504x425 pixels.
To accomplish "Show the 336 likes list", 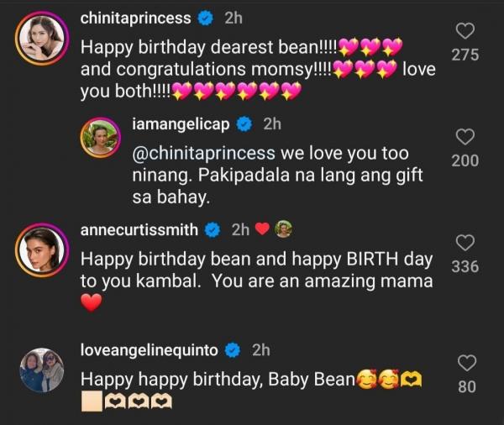I will point(465,266).
